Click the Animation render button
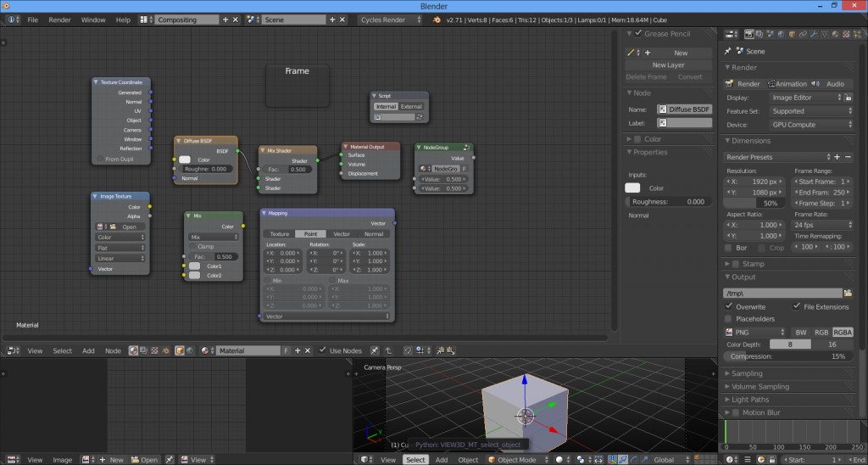 click(787, 84)
